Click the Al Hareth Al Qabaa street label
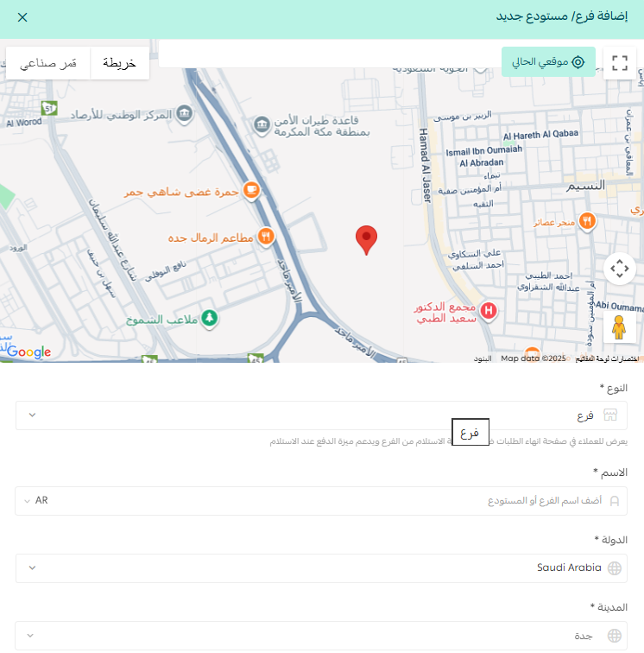 coord(540,135)
